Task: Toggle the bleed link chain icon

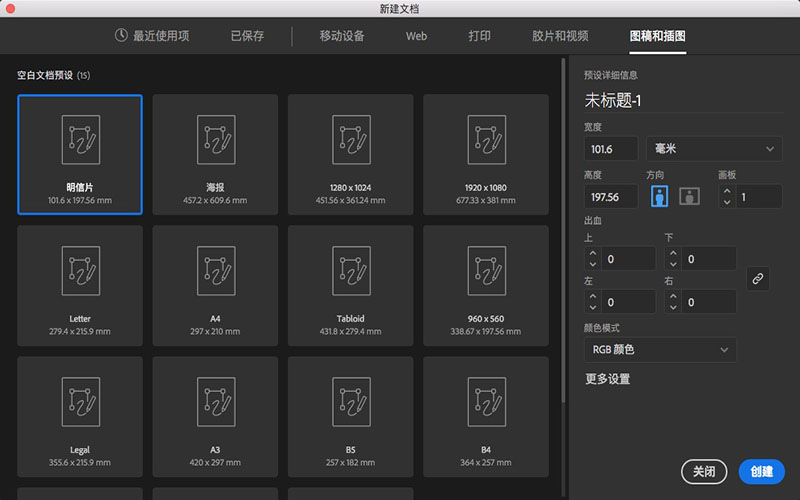Action: (758, 279)
